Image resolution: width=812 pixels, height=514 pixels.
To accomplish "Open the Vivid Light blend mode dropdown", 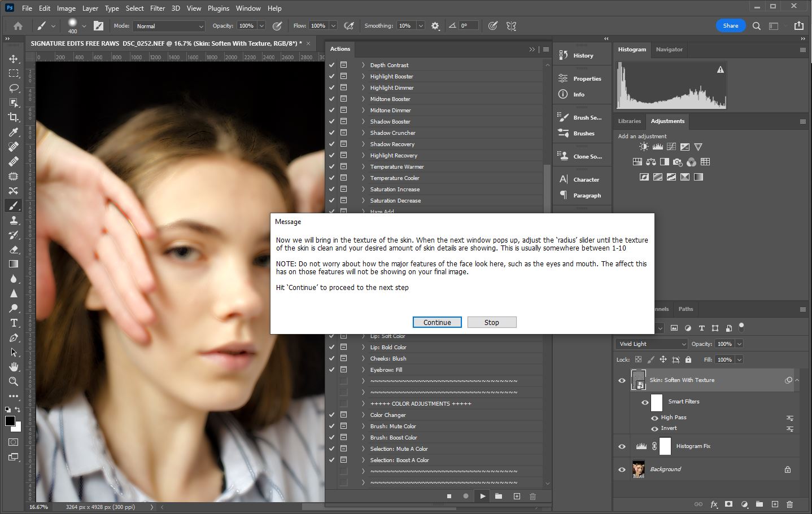I will 651,344.
